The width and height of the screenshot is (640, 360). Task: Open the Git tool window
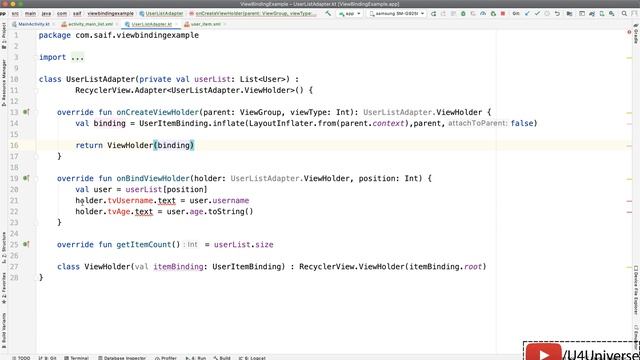[47, 358]
